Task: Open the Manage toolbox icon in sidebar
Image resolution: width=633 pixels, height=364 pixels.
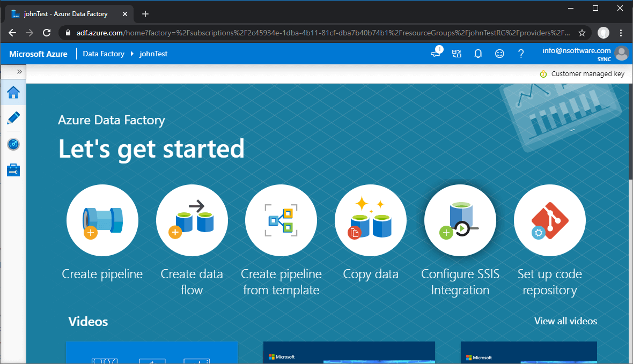Action: [13, 170]
